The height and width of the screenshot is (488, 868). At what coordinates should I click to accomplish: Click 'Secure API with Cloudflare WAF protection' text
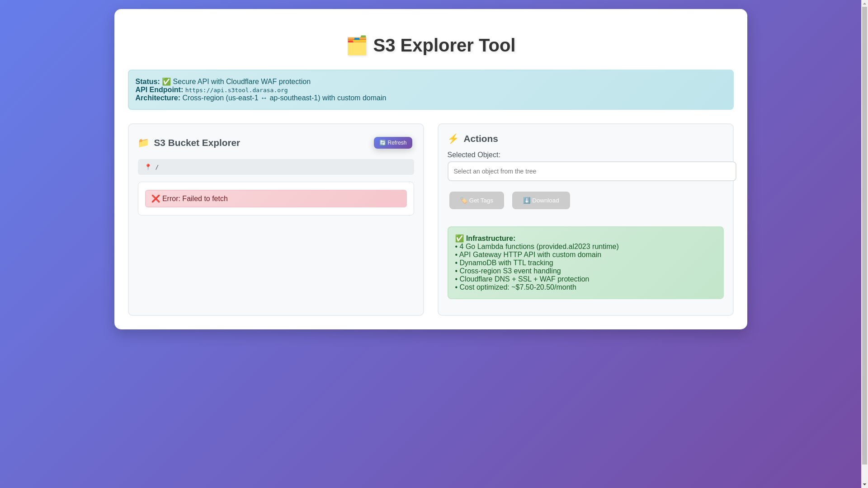pyautogui.click(x=241, y=82)
